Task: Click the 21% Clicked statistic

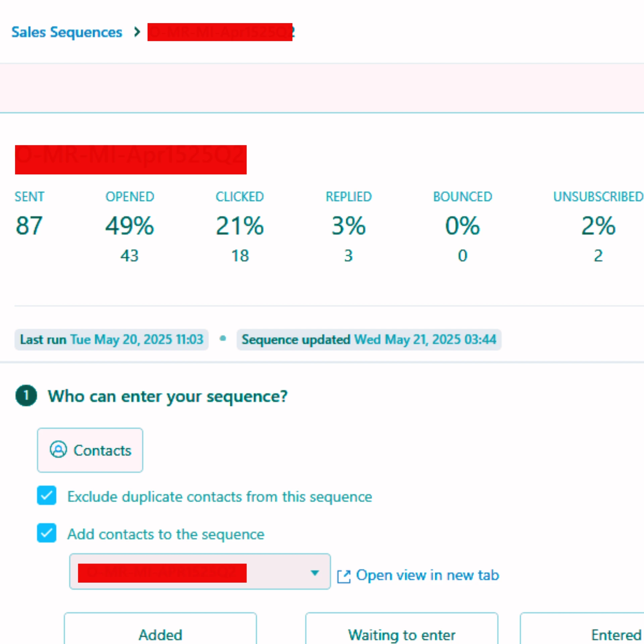Action: pyautogui.click(x=240, y=226)
